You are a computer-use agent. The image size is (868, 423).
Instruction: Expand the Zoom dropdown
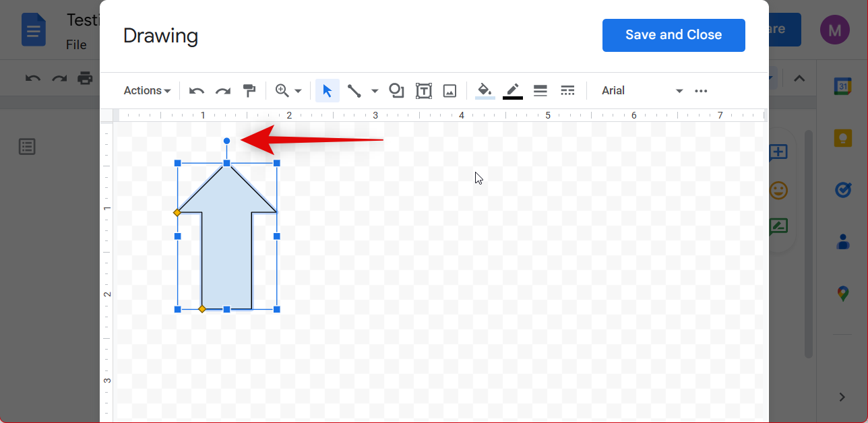(x=288, y=91)
